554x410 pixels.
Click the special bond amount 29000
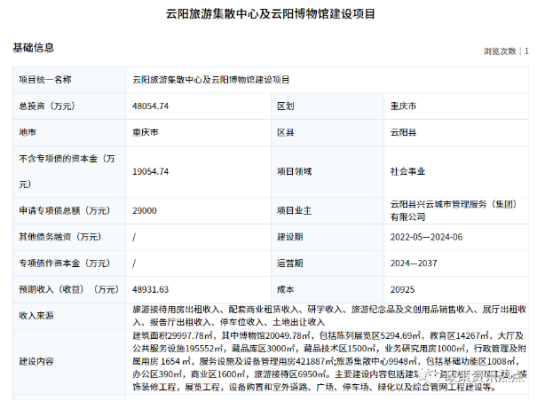coord(145,211)
